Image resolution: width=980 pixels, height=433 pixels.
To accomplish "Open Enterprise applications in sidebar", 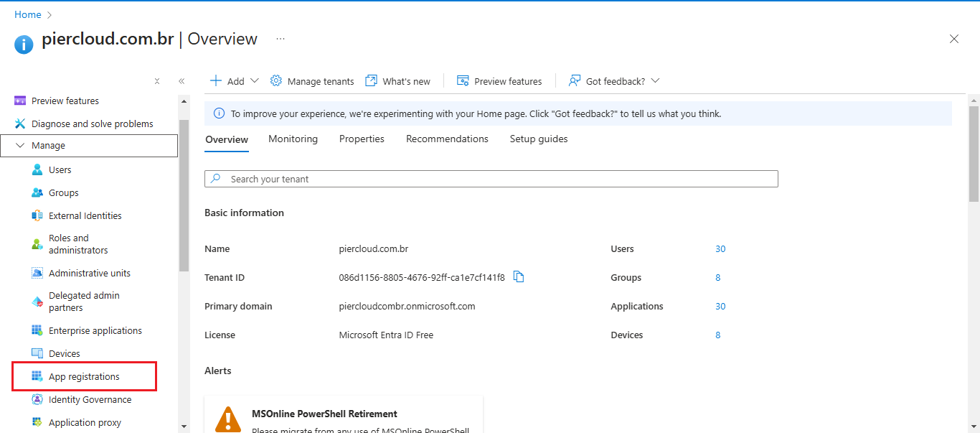I will 95,331.
